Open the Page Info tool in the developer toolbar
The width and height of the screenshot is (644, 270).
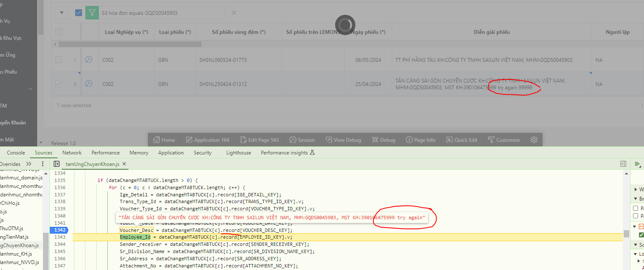(x=420, y=140)
